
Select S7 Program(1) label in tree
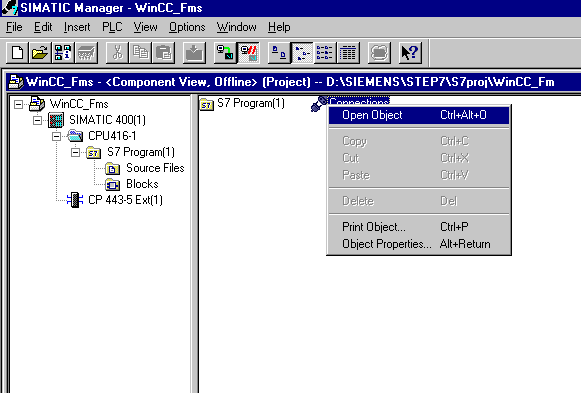click(141, 152)
